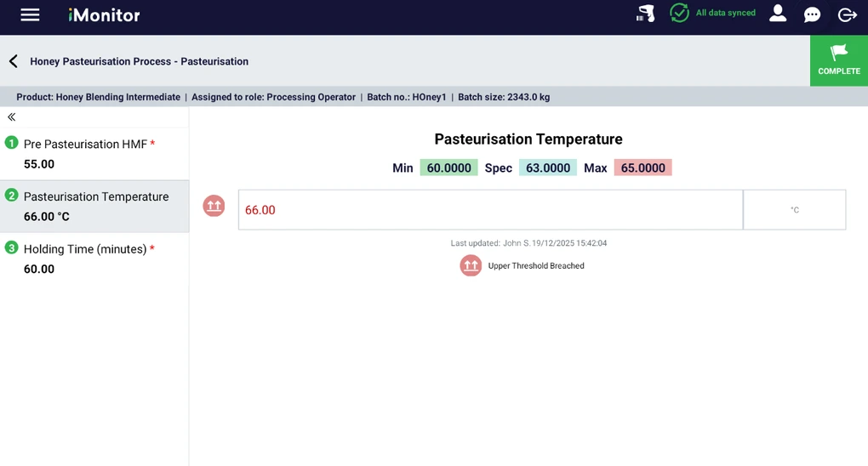The height and width of the screenshot is (466, 868).
Task: Click the 55.00 value under Pre Pasteurisation HMF
Action: [x=39, y=164]
